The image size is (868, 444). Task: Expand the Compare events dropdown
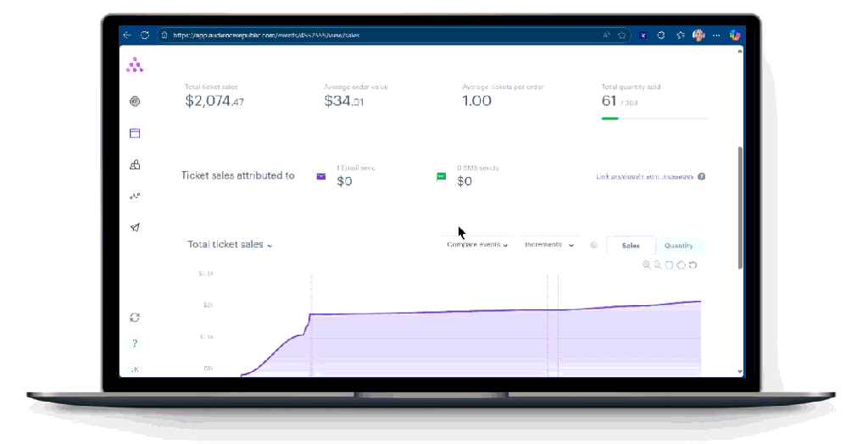pos(477,245)
